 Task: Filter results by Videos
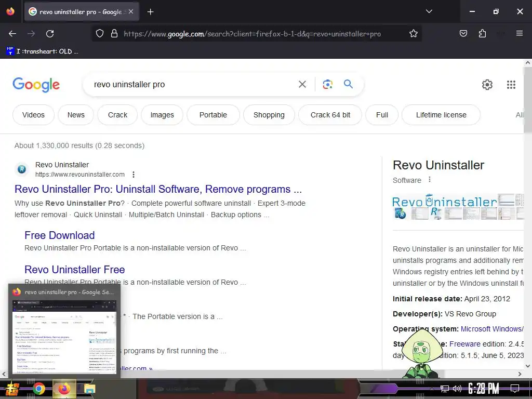(x=33, y=115)
